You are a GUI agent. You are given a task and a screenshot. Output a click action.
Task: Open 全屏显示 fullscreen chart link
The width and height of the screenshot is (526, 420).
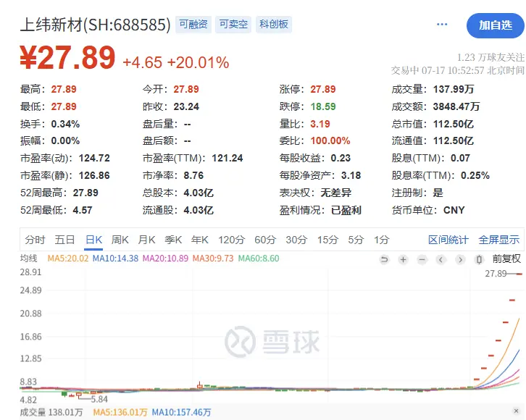pyautogui.click(x=498, y=240)
